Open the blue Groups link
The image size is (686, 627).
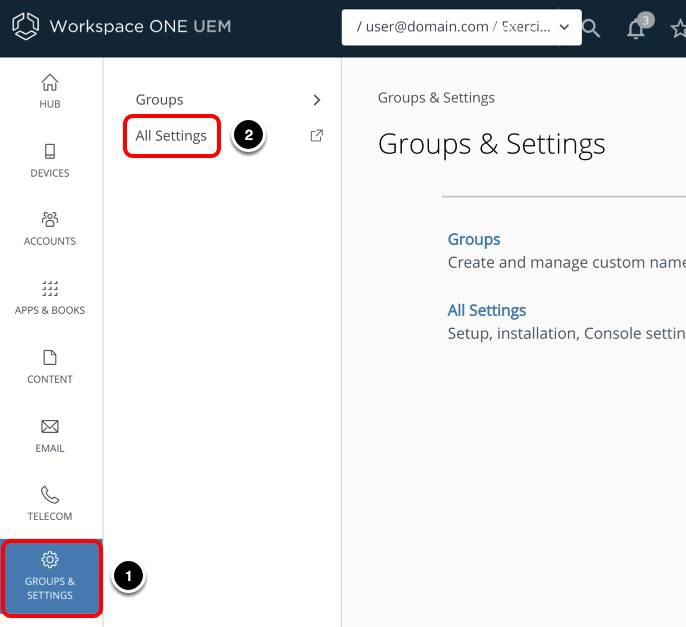click(474, 239)
